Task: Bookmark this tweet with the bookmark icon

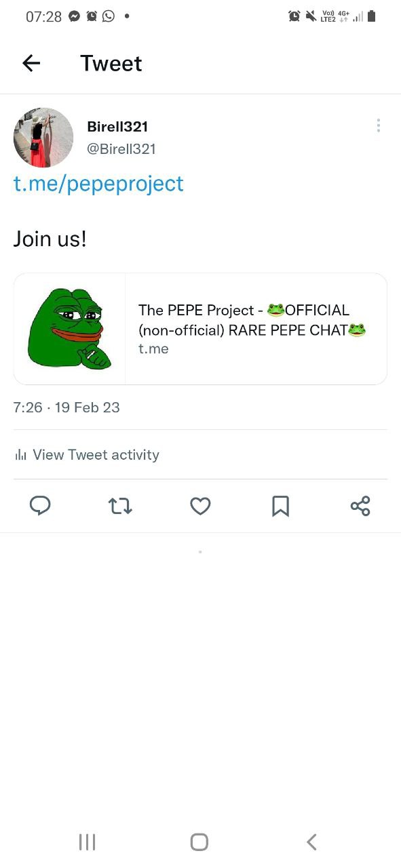Action: [x=280, y=506]
